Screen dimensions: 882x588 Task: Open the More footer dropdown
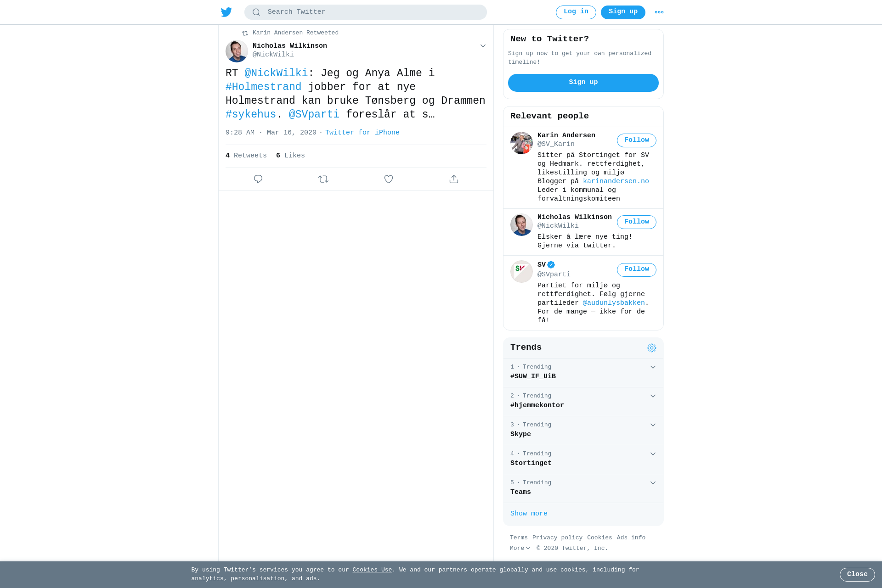coord(520,548)
